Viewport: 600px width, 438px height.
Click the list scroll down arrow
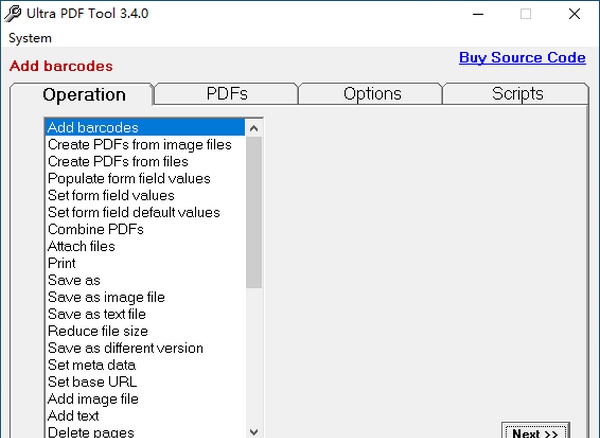(254, 432)
